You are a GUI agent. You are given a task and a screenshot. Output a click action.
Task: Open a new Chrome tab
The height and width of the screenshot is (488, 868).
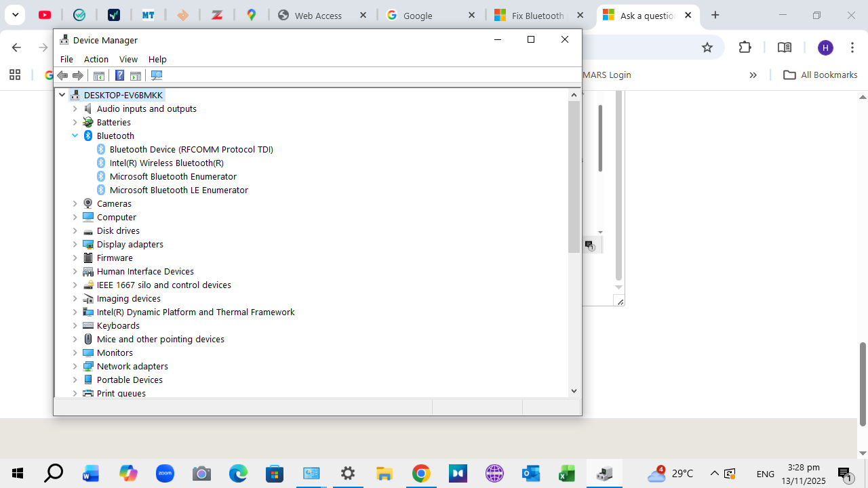click(715, 15)
